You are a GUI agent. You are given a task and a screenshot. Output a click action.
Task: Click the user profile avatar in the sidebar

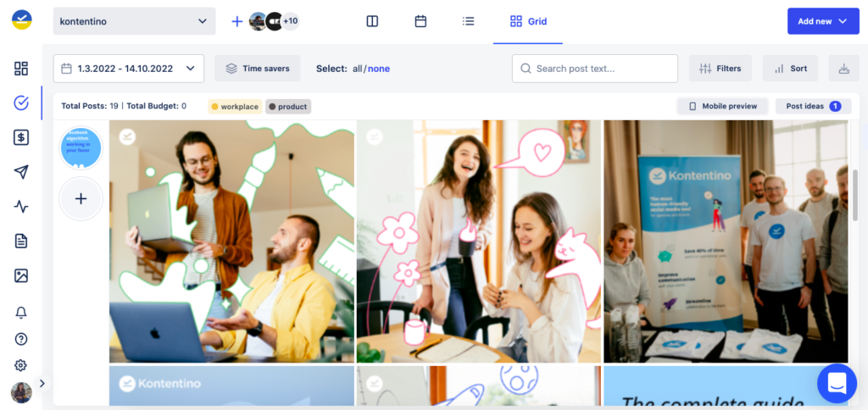(x=21, y=392)
